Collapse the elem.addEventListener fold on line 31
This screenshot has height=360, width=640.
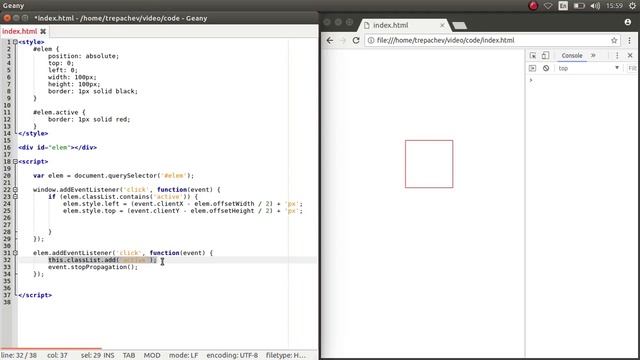point(15,253)
